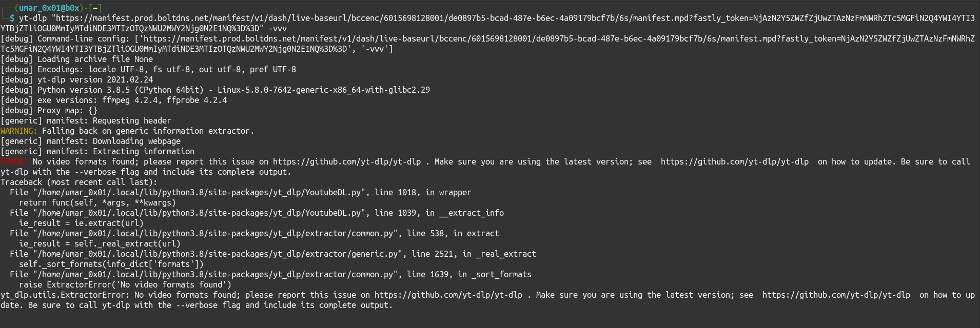Click the -vvv flag ending the command
980x328 pixels.
(278, 29)
